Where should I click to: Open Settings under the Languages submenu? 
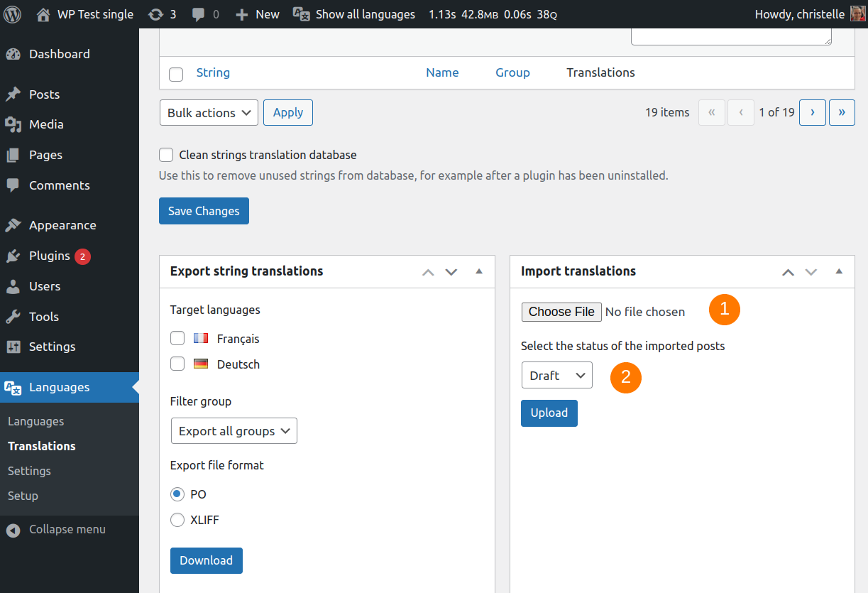click(29, 471)
